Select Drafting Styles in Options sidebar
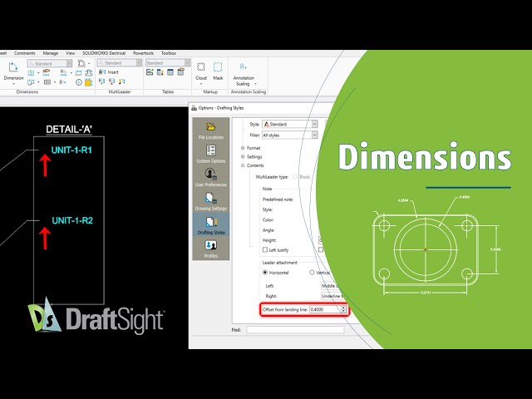This screenshot has width=532, height=399. click(x=210, y=225)
